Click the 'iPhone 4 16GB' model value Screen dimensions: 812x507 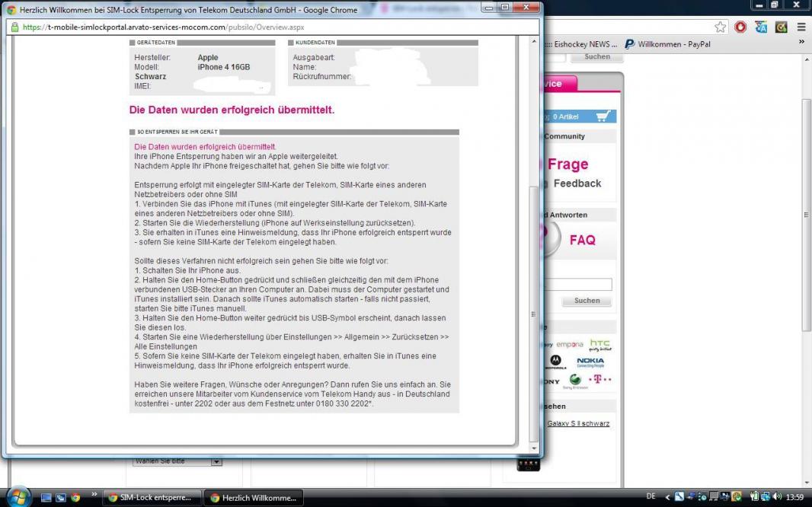pyautogui.click(x=224, y=67)
